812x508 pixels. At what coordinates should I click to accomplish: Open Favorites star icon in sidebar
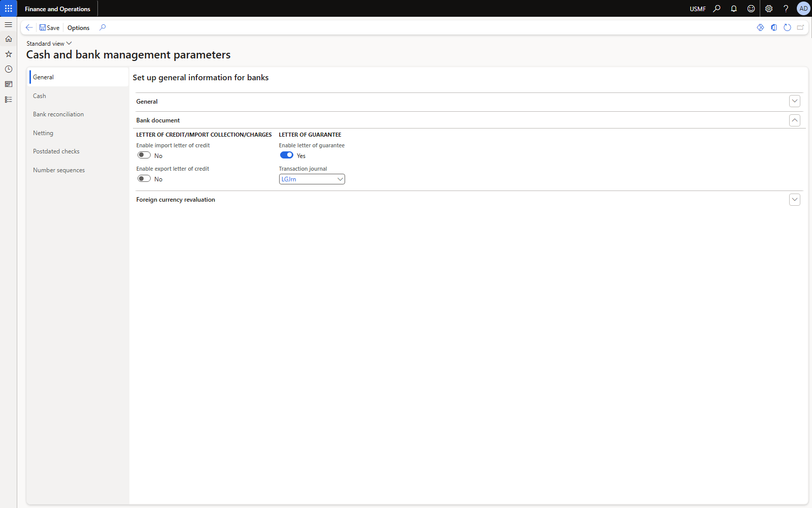(8, 54)
